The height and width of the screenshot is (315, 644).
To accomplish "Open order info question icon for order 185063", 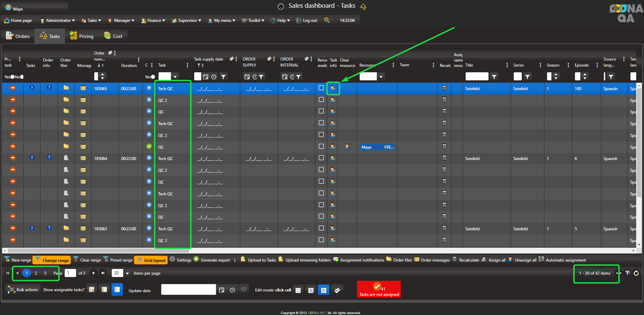I will [x=49, y=228].
